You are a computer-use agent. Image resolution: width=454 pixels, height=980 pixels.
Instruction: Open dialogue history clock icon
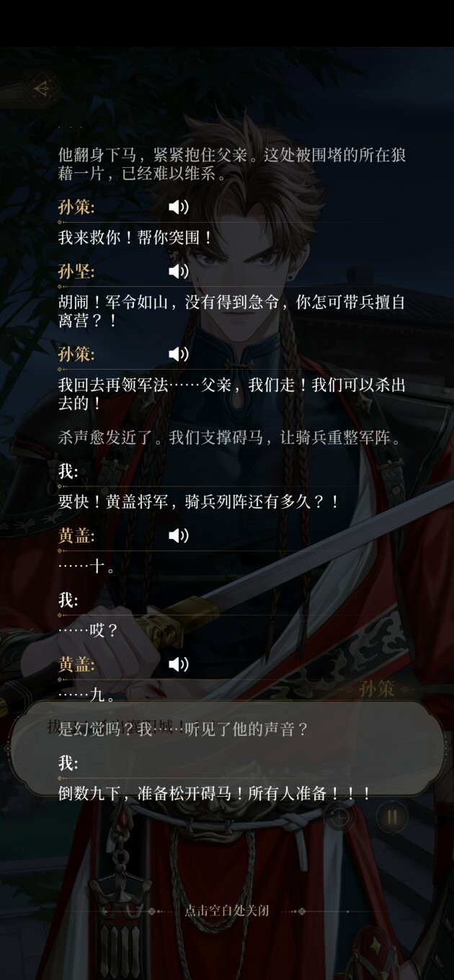pos(338,817)
